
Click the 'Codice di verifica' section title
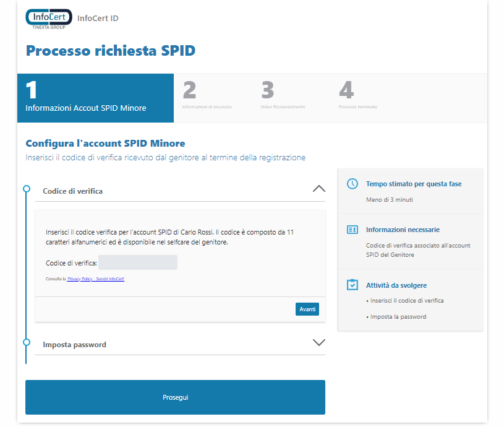coord(72,191)
